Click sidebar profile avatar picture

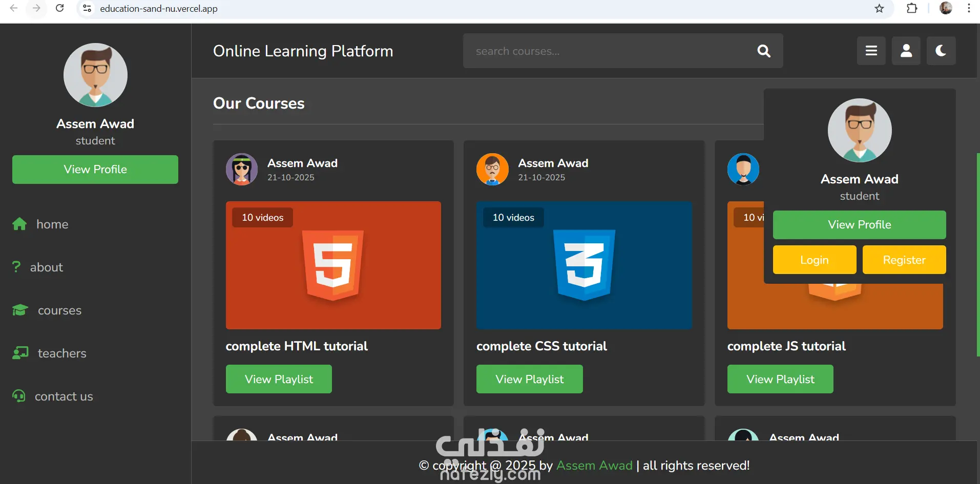pos(95,75)
